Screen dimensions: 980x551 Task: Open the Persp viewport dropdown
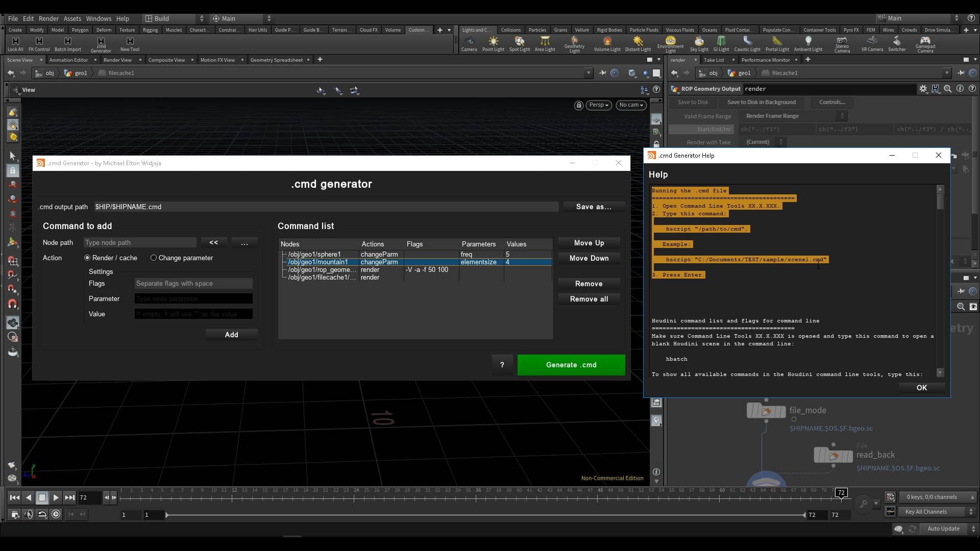(x=598, y=105)
